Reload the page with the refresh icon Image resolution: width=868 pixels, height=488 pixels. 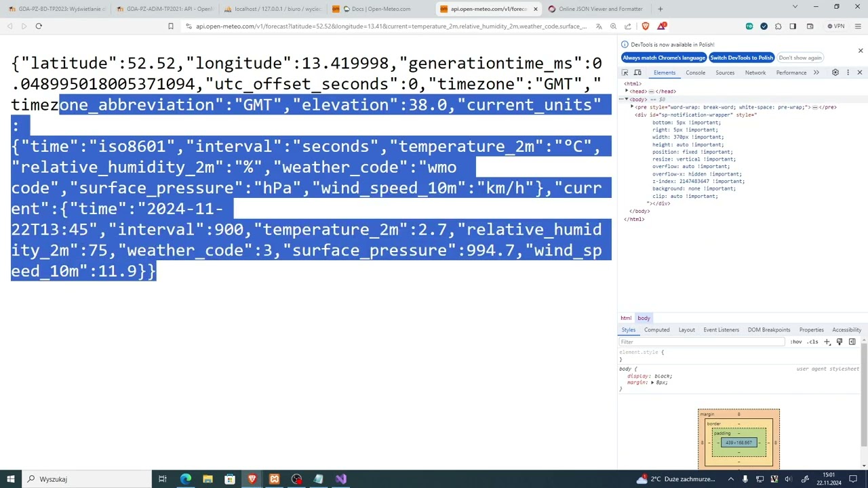pos(39,26)
